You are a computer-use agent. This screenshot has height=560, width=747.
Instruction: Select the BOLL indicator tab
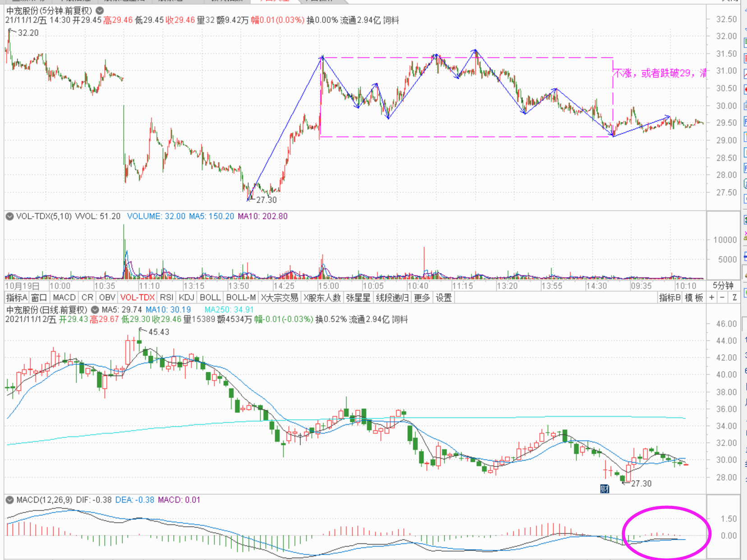click(x=210, y=298)
